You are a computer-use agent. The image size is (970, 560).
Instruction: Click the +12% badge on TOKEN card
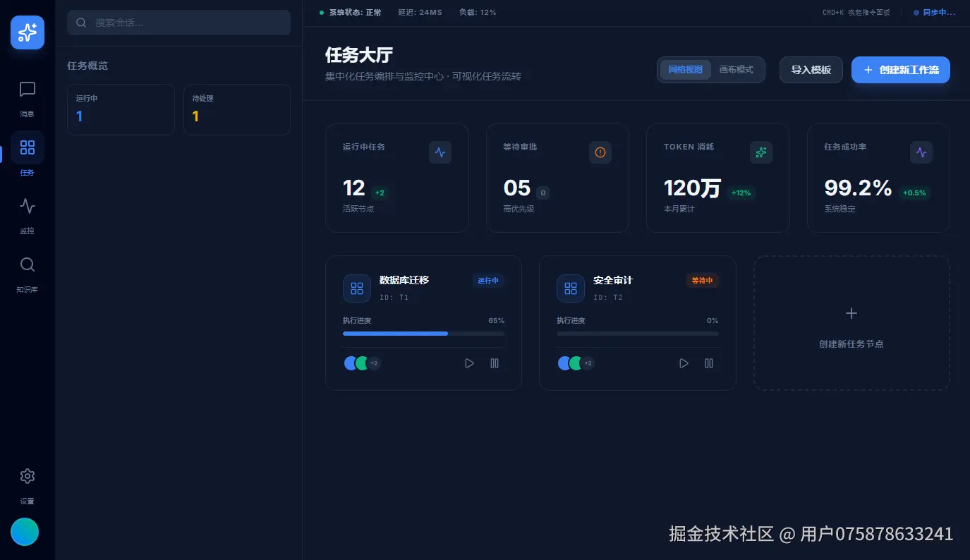[741, 193]
